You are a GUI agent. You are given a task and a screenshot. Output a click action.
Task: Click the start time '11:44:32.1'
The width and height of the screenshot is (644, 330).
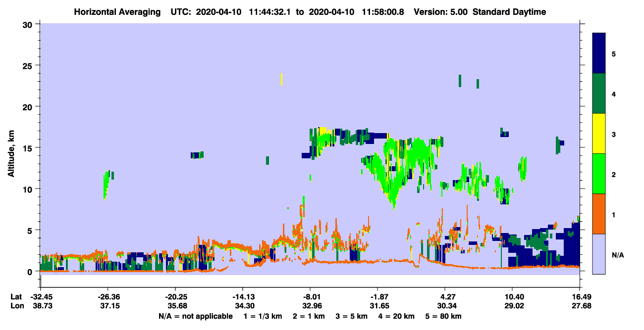268,12
